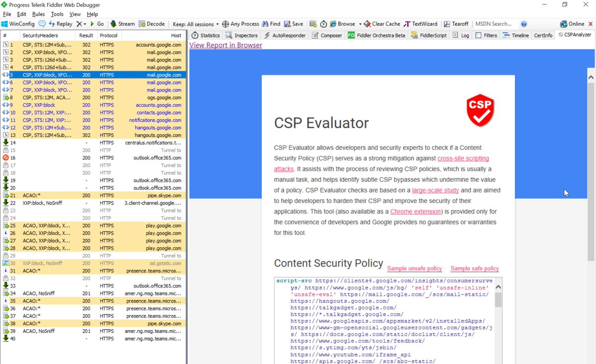
Task: Select session 16 outlook.office365.com
Action: point(93,158)
